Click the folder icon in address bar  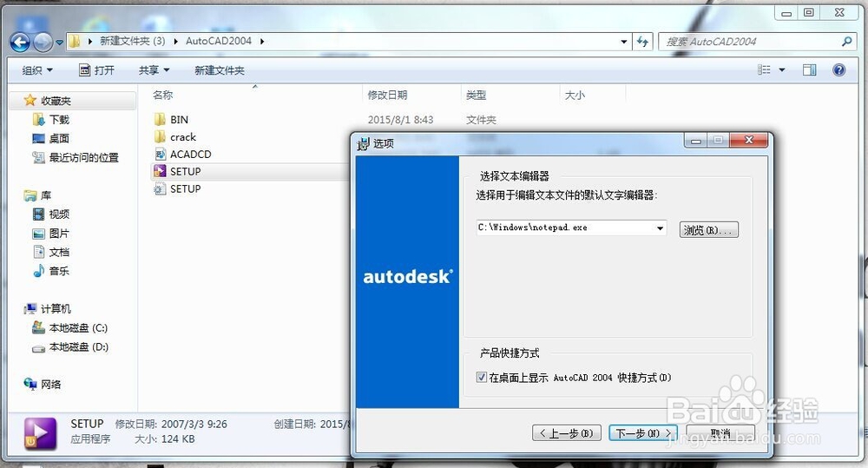(x=74, y=41)
